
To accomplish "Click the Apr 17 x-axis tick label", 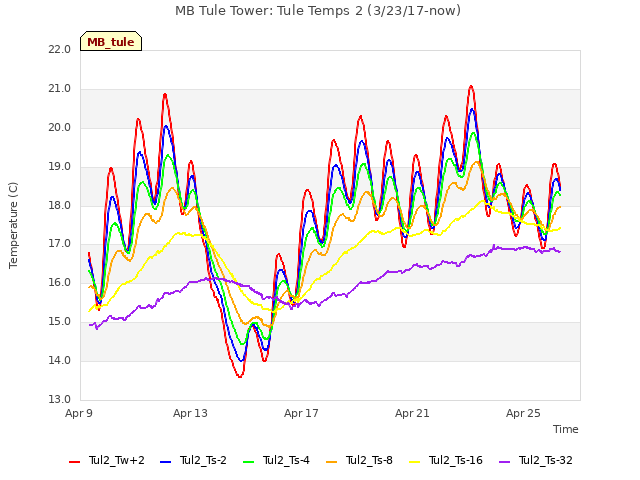I will (301, 413).
